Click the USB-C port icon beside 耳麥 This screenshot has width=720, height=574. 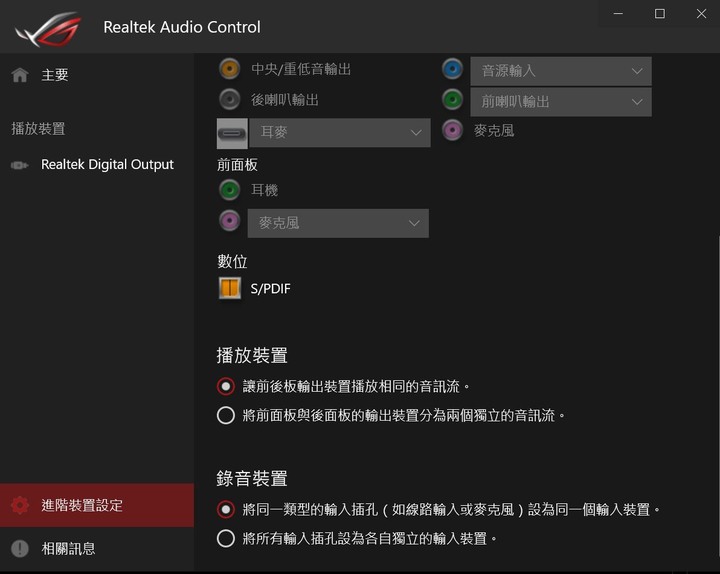pos(232,133)
